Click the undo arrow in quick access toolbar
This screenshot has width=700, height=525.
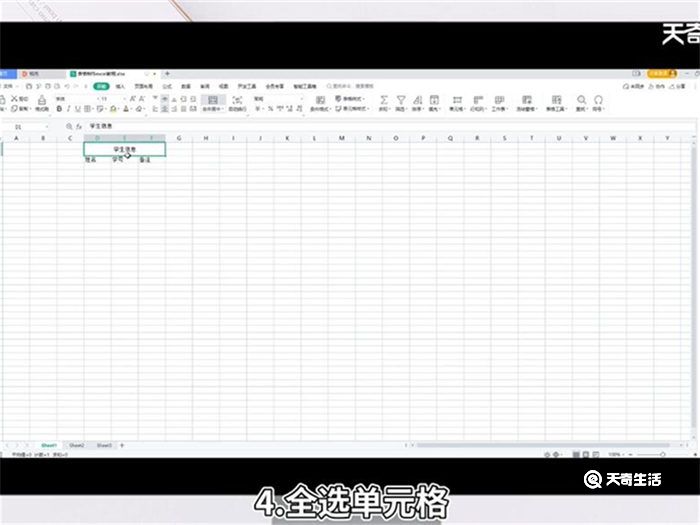pos(67,86)
